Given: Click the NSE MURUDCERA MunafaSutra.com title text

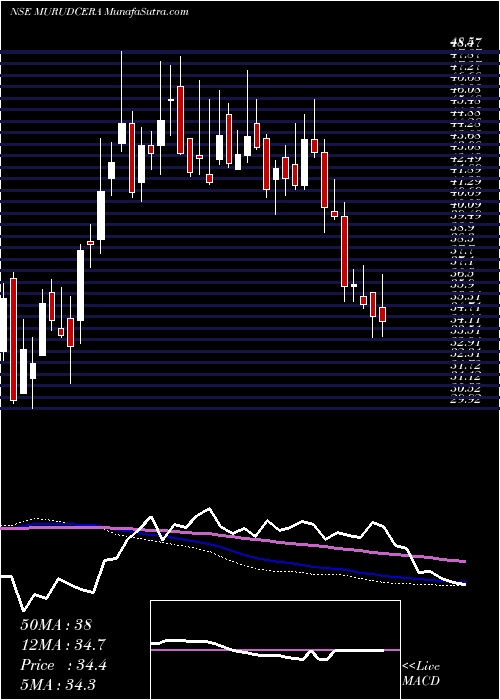Looking at the screenshot, I should 99,12.
